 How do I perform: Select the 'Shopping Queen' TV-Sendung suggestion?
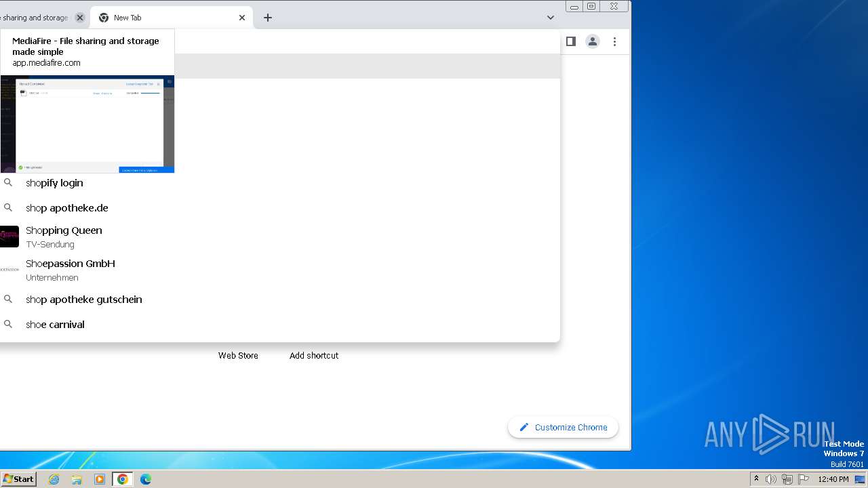point(280,237)
